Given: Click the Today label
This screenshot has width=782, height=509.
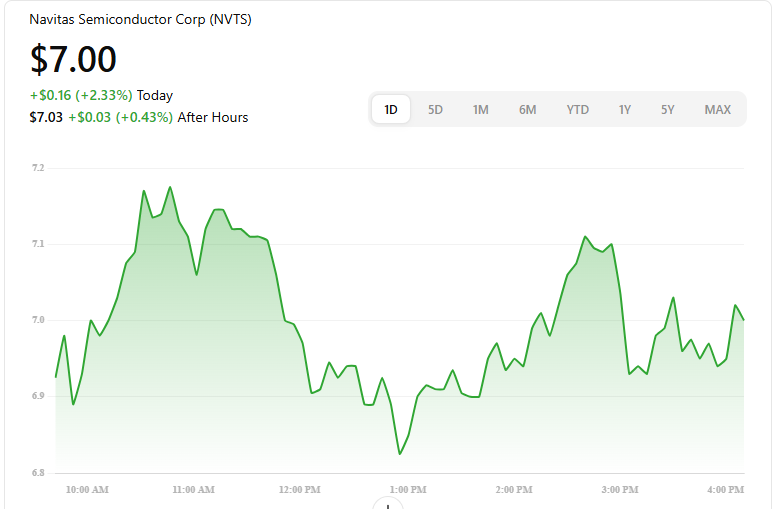Looking at the screenshot, I should (155, 95).
